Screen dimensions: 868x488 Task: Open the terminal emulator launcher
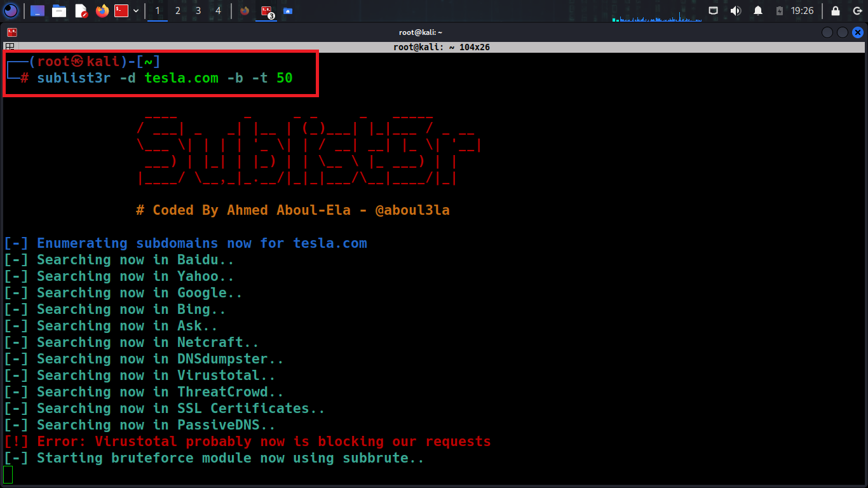122,11
